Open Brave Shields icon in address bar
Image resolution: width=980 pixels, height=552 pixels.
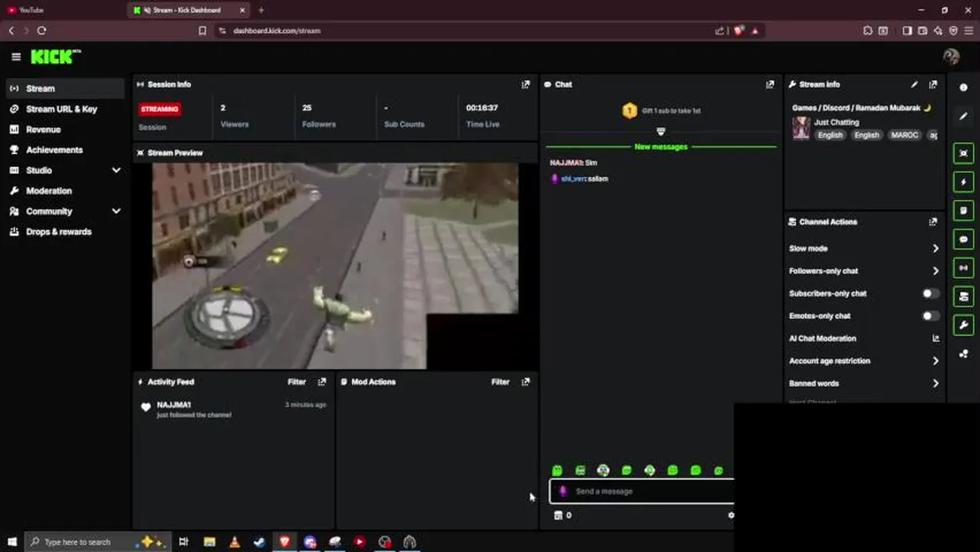[738, 31]
